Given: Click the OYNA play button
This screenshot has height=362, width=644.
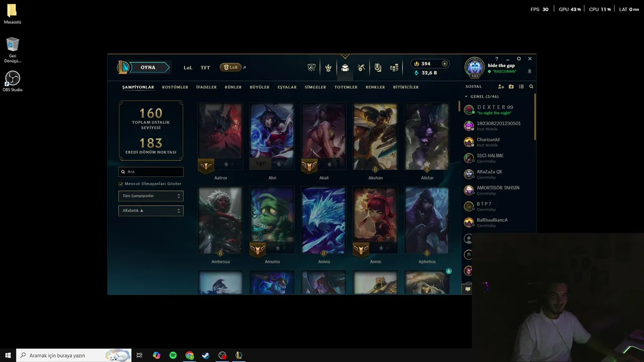Looking at the screenshot, I should click(149, 67).
